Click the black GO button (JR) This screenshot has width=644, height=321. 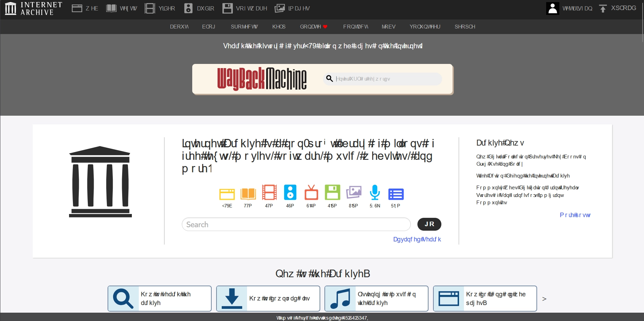pos(429,224)
